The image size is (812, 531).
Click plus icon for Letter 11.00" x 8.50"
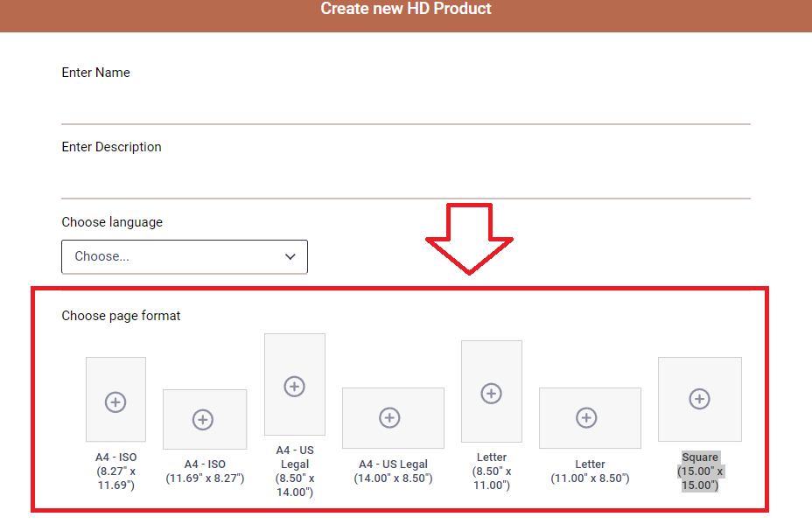(587, 417)
